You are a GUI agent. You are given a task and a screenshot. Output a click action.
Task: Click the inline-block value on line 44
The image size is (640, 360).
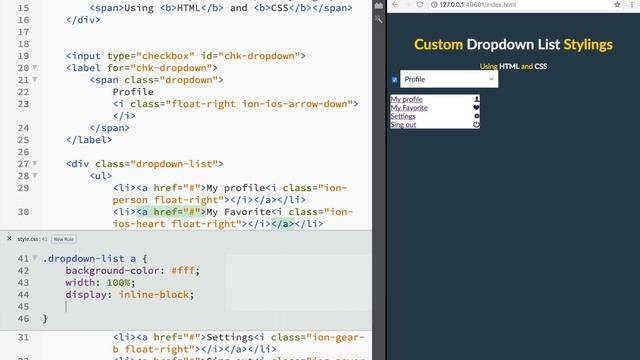coord(153,295)
